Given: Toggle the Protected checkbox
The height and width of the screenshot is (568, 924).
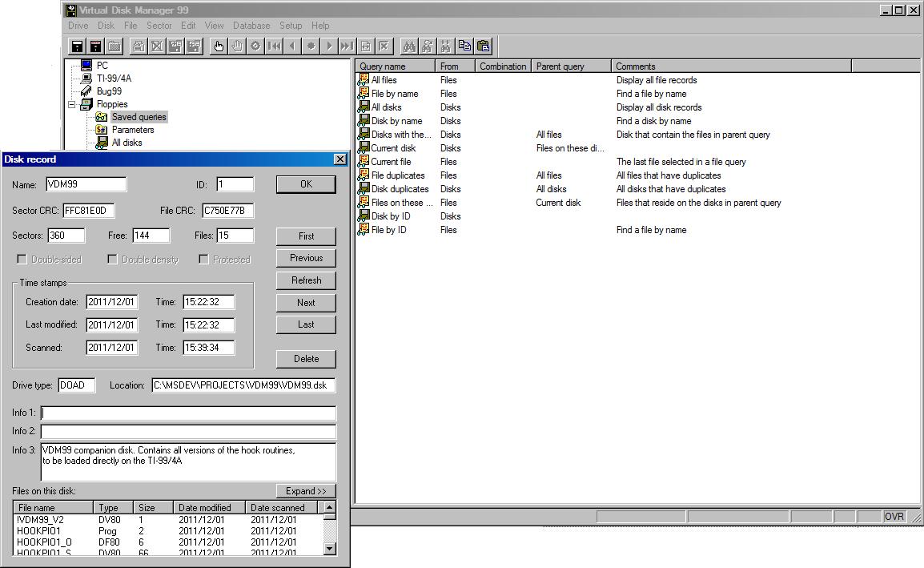Looking at the screenshot, I should [x=204, y=260].
